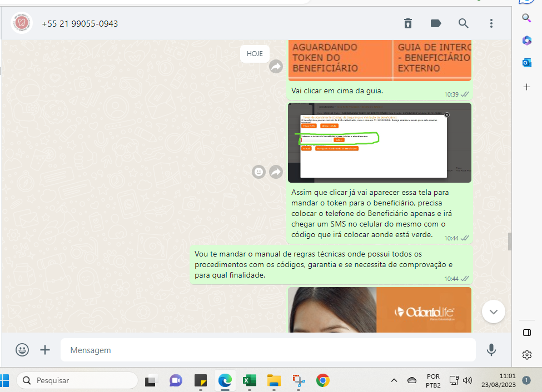Screen dimensions: 542x392
Task: Forward the orange guia image message
Action: (x=276, y=66)
